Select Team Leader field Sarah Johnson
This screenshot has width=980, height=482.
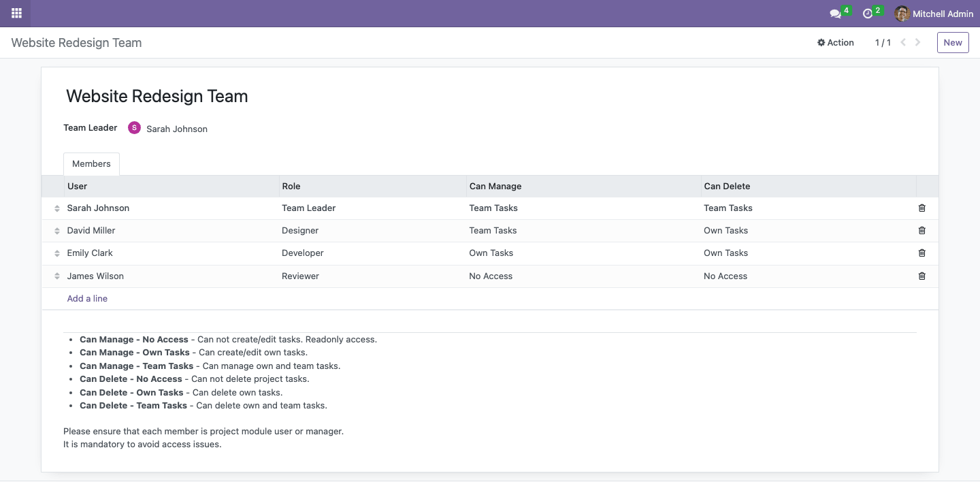pos(177,129)
